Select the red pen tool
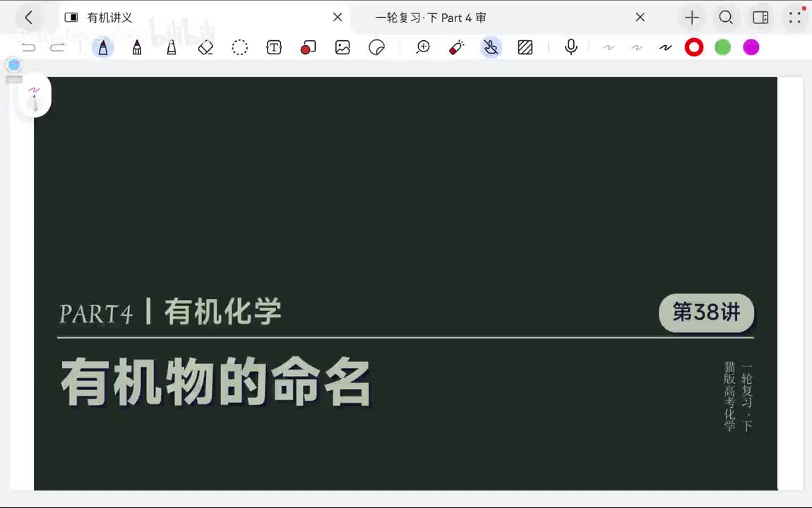 pos(102,47)
